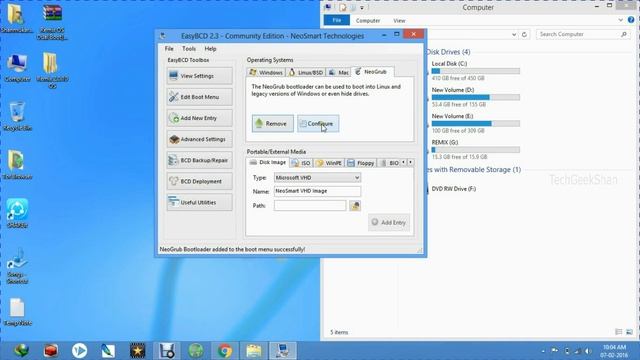The image size is (640, 360).
Task: Show earlier media tabs with left arrow
Action: coord(403,162)
